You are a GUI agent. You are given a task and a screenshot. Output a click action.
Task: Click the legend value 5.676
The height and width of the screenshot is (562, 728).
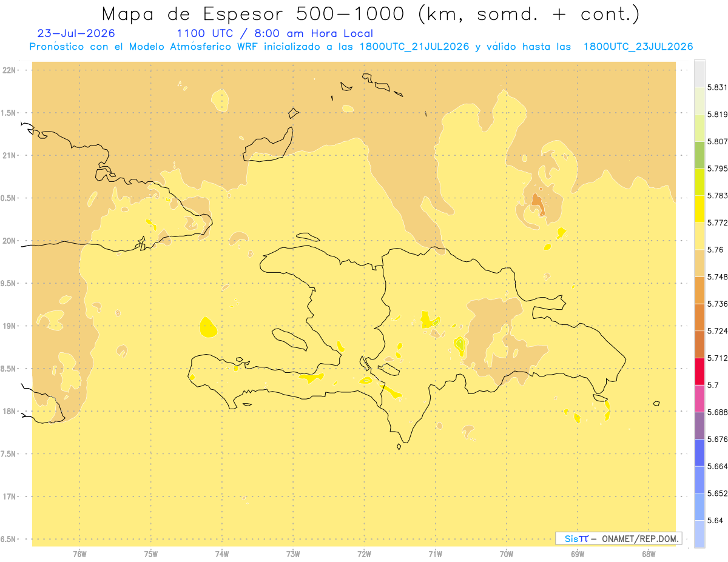coord(717,439)
